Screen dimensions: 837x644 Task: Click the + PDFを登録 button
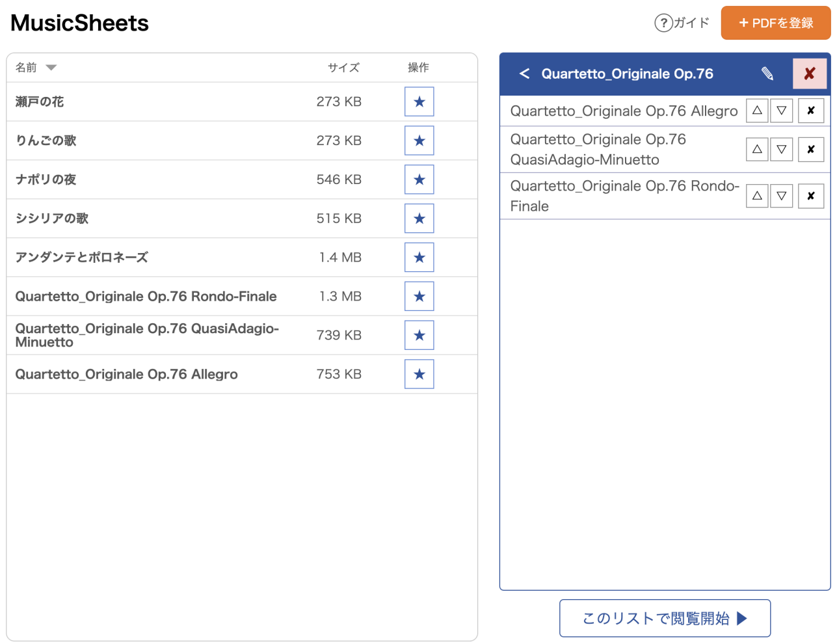tap(776, 23)
